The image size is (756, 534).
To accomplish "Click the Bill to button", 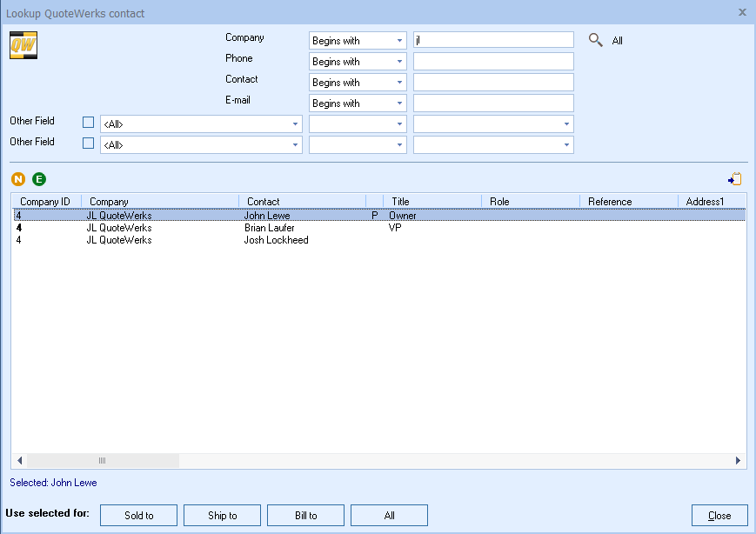I will pos(305,515).
